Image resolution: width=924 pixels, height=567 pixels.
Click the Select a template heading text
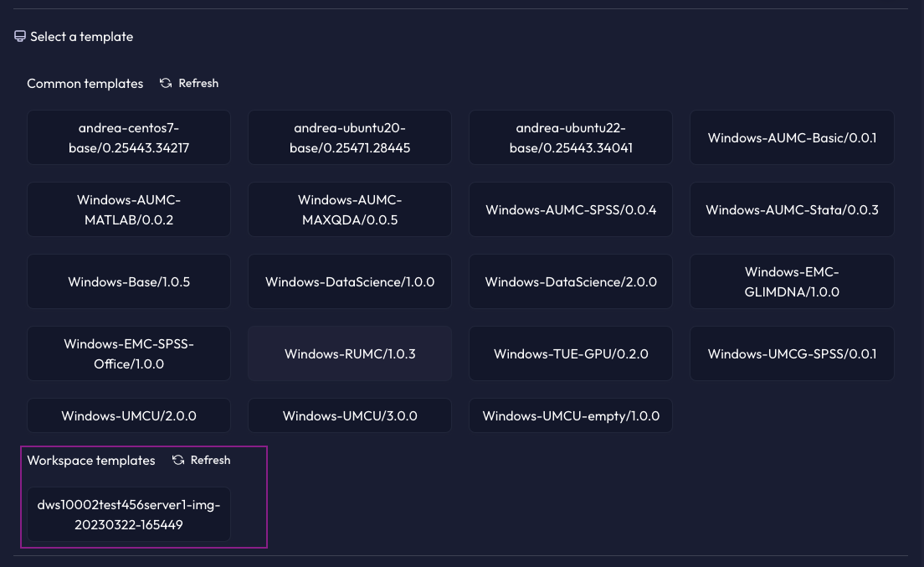81,37
